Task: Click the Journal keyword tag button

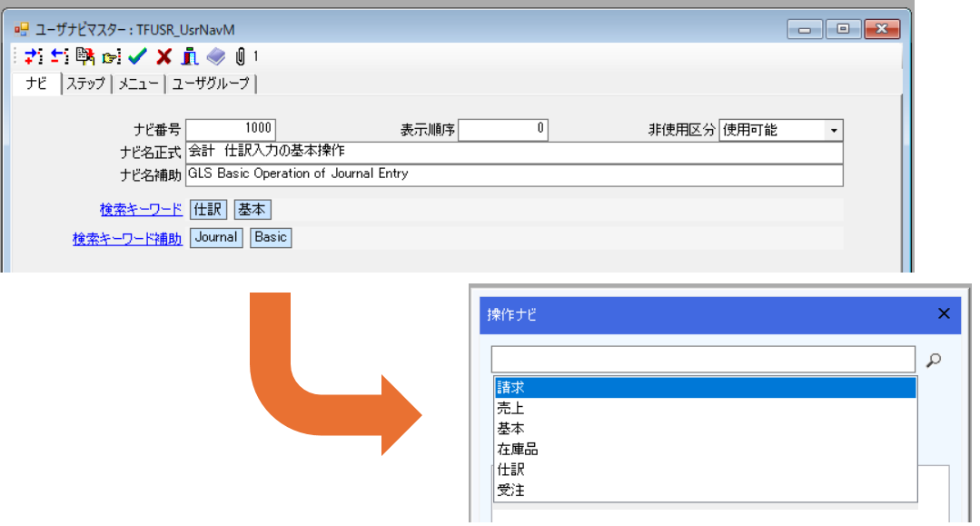Action: [x=216, y=238]
